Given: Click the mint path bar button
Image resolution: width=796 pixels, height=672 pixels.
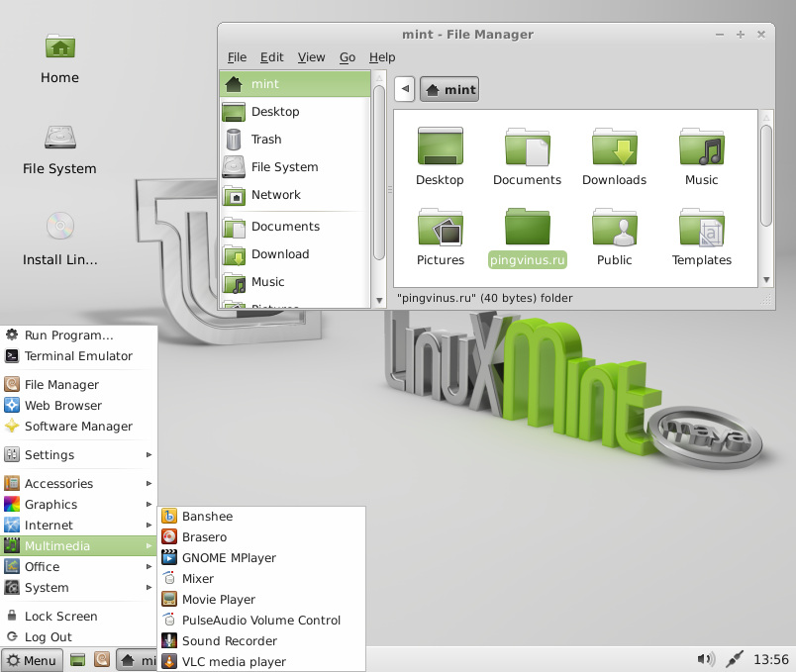Looking at the screenshot, I should pos(449,89).
